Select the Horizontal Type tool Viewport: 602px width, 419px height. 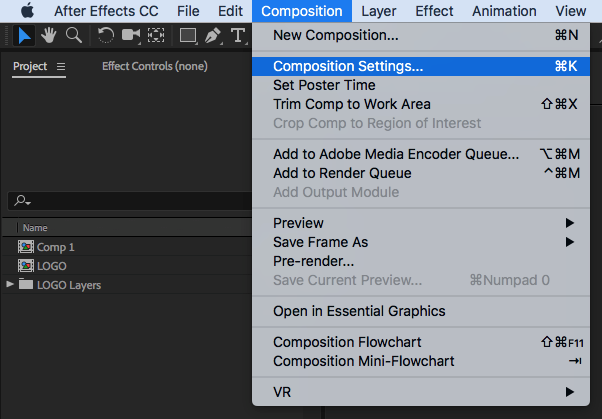237,36
